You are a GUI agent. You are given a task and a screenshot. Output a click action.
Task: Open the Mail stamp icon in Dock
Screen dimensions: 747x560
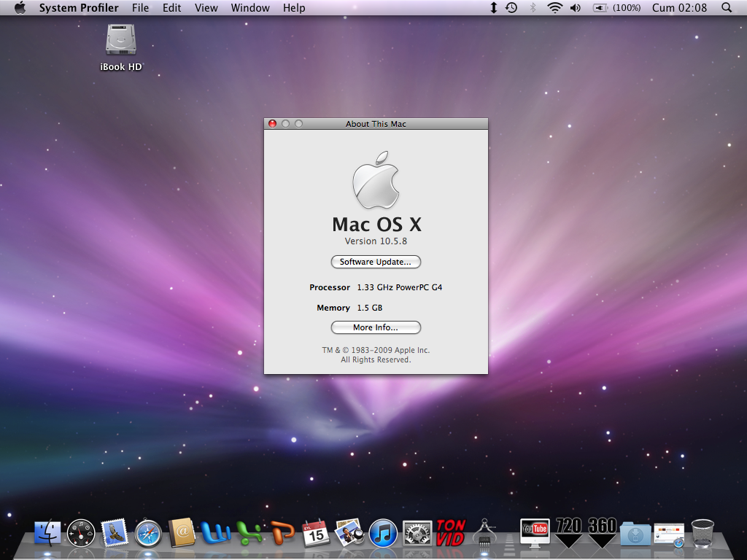[x=115, y=532]
